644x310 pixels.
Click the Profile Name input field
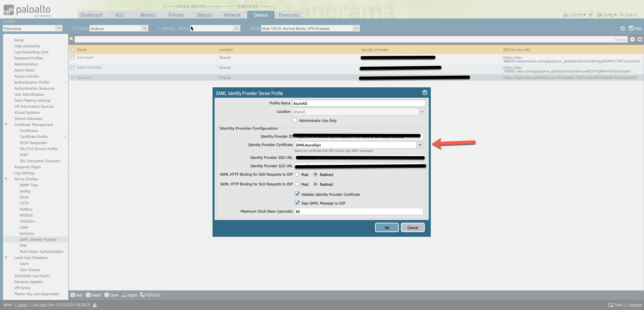pos(359,103)
